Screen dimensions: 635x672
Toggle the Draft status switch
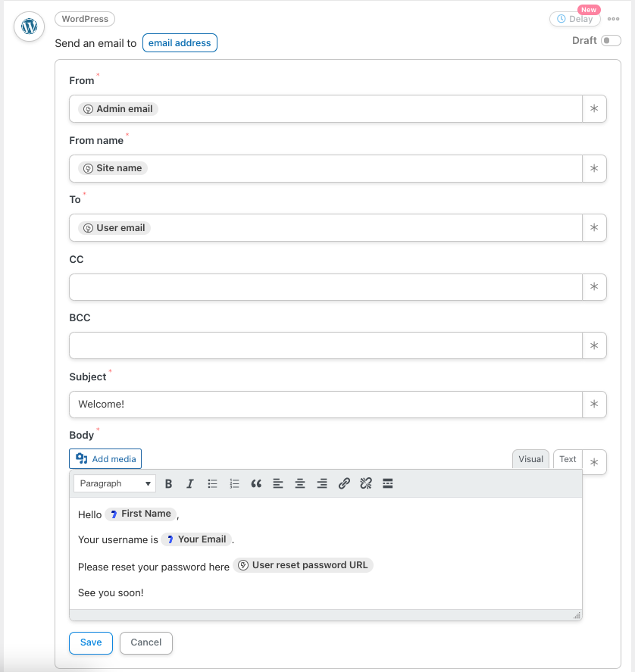click(x=611, y=40)
